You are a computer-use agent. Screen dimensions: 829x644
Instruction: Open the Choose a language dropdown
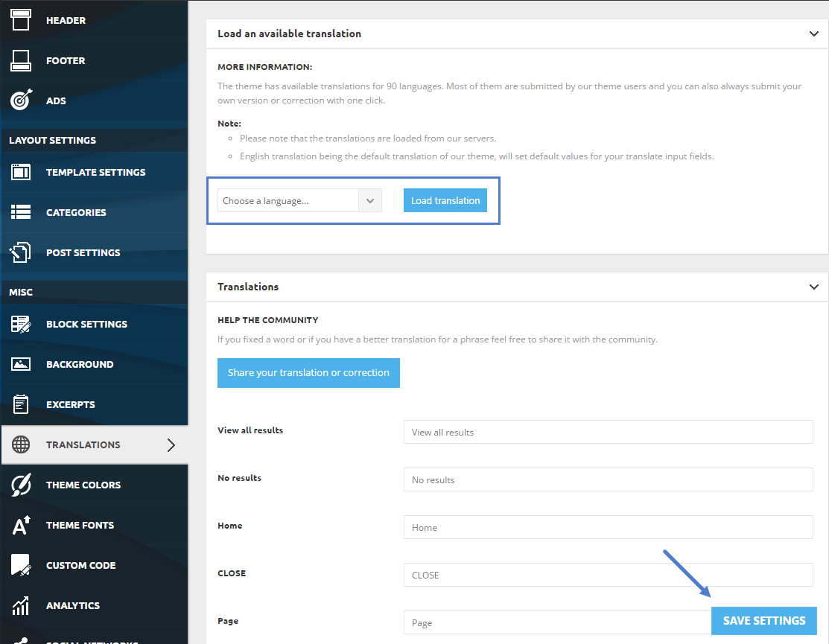tap(299, 201)
